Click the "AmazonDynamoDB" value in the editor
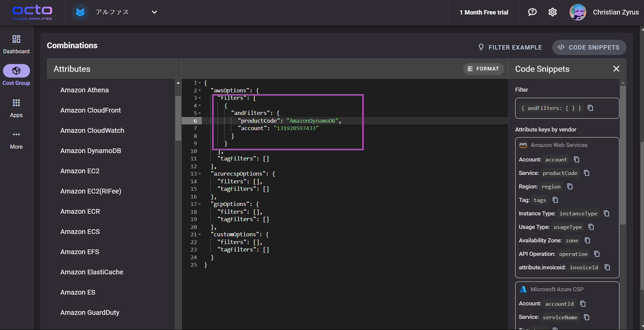This screenshot has width=644, height=330. pyautogui.click(x=313, y=121)
